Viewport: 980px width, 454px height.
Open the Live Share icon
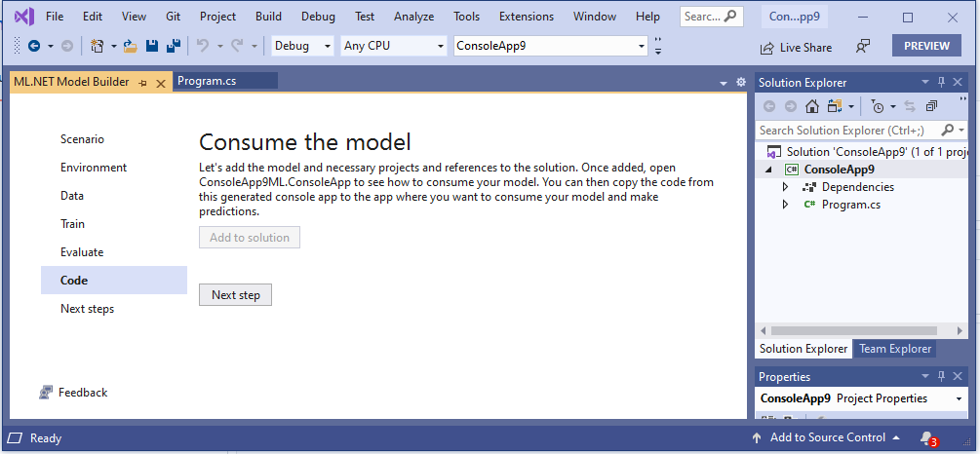(x=766, y=48)
